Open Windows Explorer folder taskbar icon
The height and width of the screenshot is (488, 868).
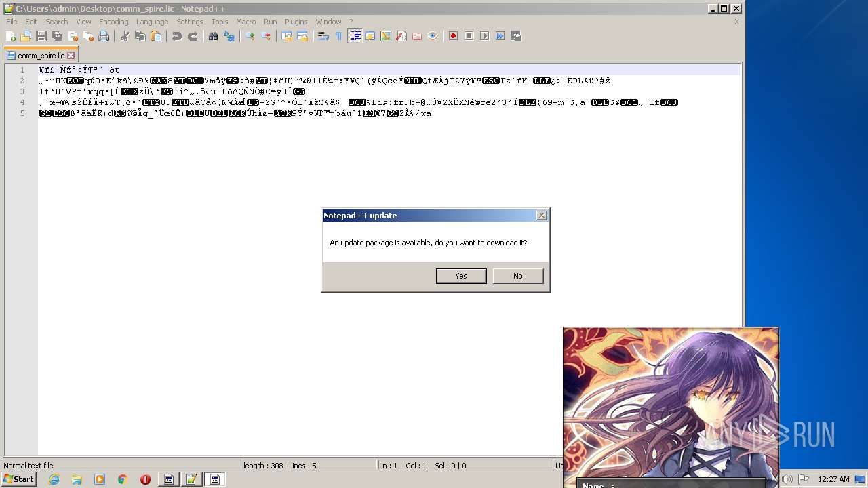coord(77,479)
